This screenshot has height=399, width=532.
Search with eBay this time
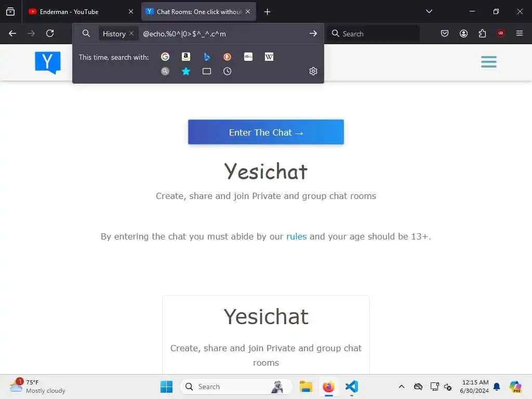pyautogui.click(x=248, y=57)
